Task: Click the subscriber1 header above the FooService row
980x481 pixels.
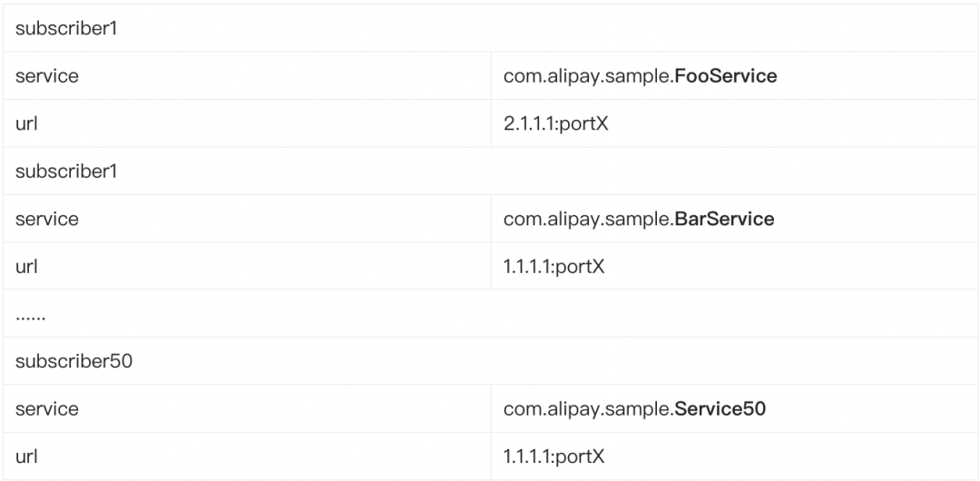Action: (x=491, y=28)
